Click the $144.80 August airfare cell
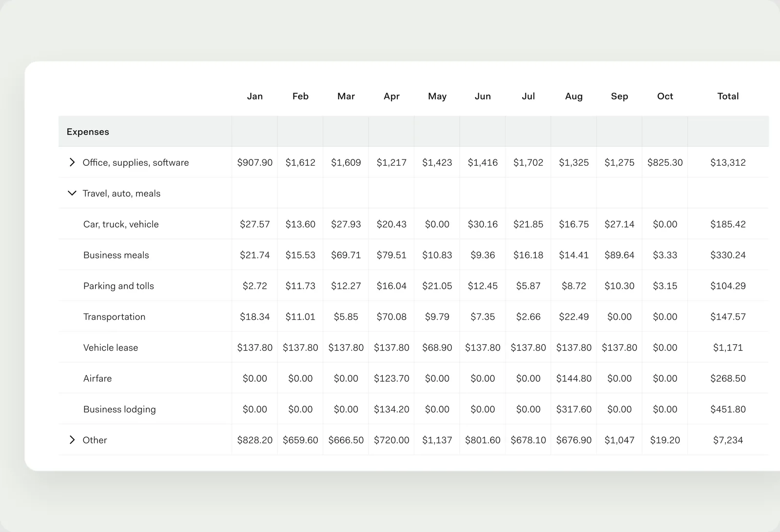 574,378
